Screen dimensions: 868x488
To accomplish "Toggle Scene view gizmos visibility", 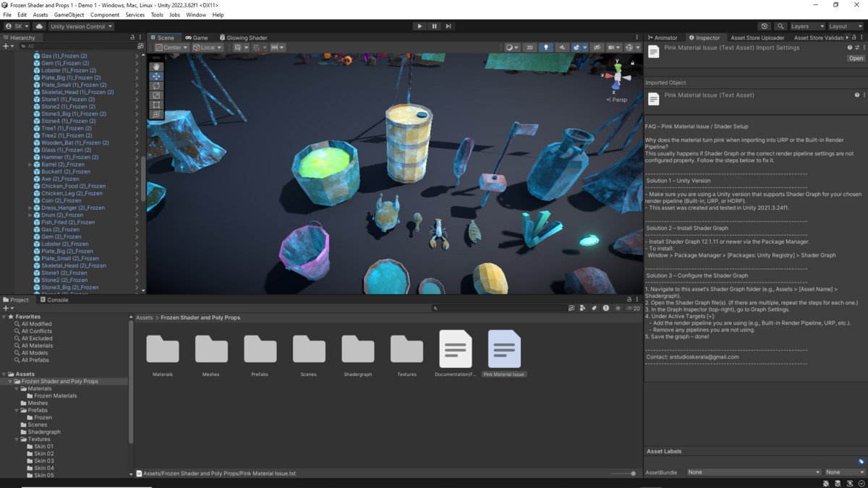I will pos(629,47).
